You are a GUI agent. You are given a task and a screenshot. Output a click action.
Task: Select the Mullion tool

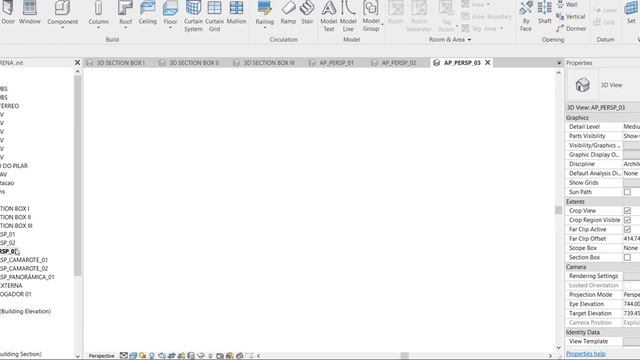236,13
